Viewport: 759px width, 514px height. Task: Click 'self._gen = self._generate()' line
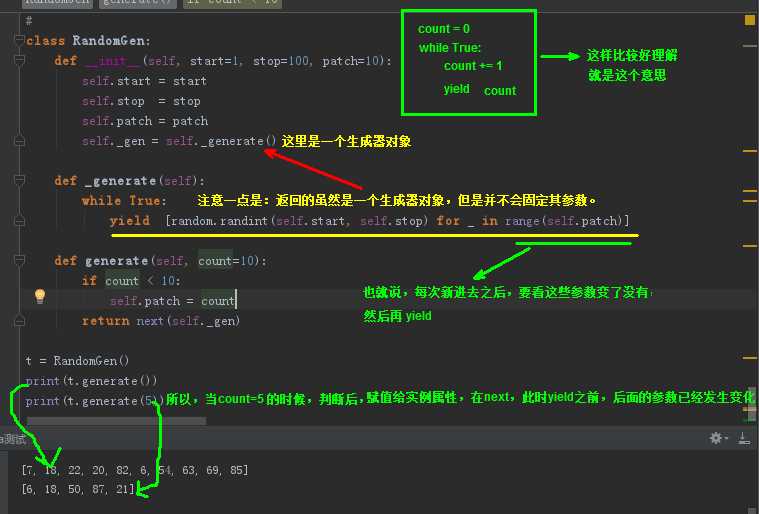pos(179,141)
